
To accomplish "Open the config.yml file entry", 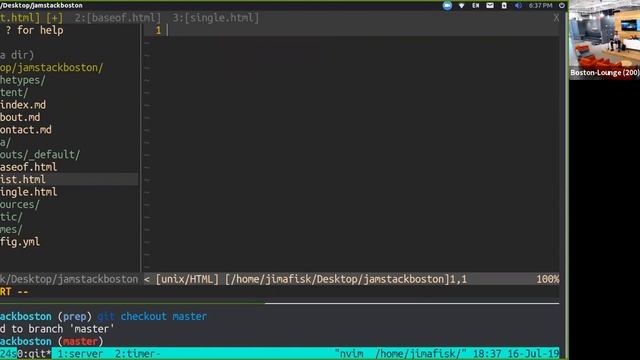I will 20,242.
